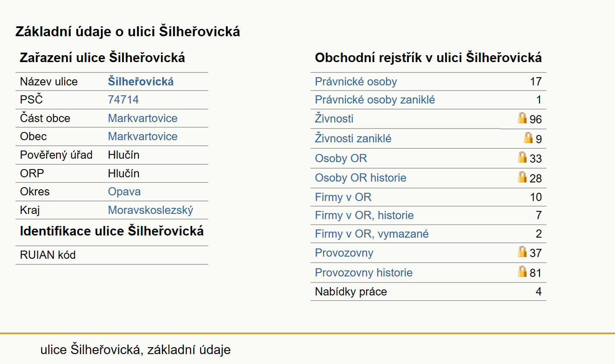This screenshot has height=364, width=615.
Task: Open postal code 74714 link
Action: coord(123,100)
